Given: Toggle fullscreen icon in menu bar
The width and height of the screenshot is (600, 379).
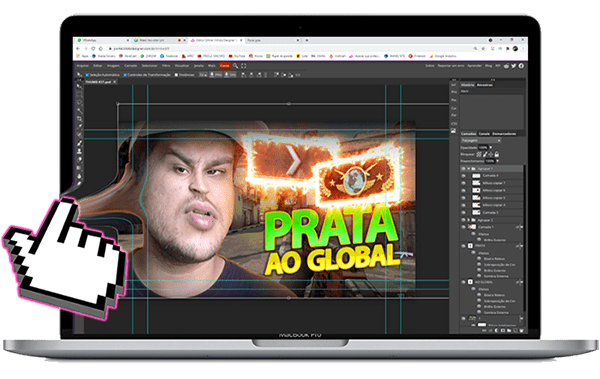Looking at the screenshot, I should click(243, 66).
